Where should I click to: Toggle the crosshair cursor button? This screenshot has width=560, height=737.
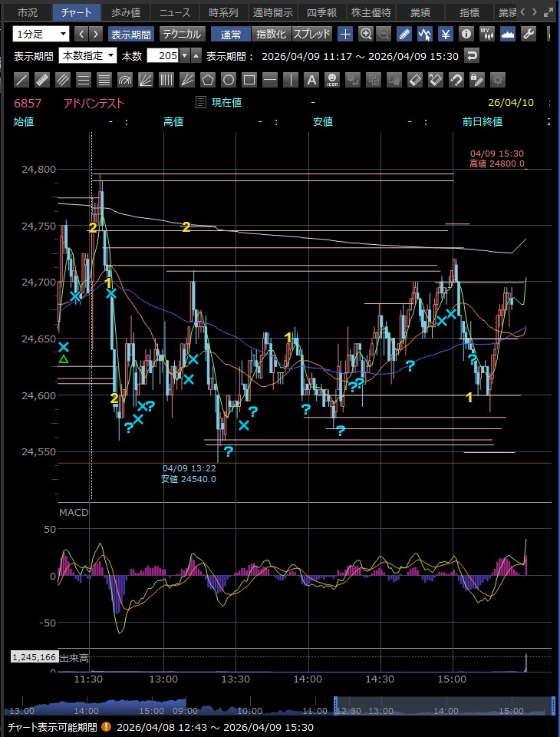click(x=346, y=34)
